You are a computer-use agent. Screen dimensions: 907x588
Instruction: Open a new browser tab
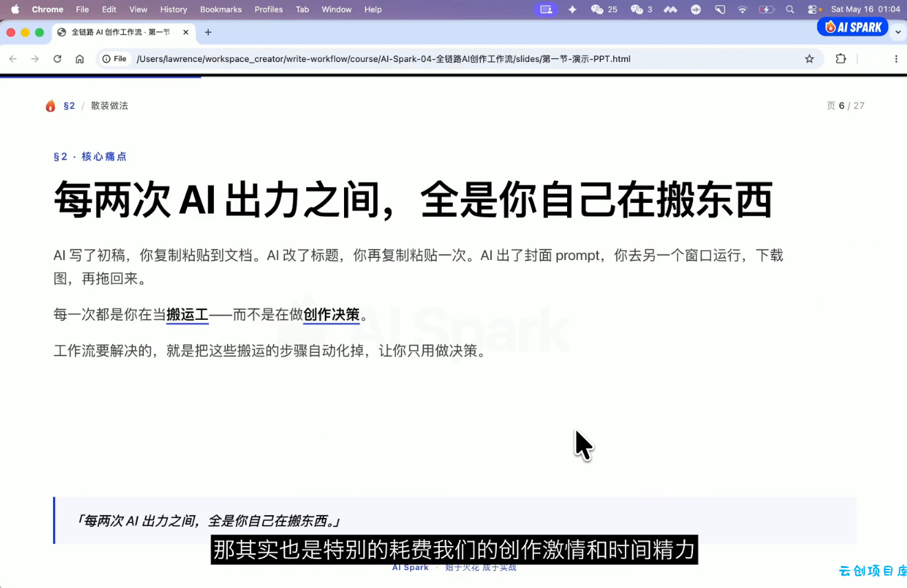208,32
